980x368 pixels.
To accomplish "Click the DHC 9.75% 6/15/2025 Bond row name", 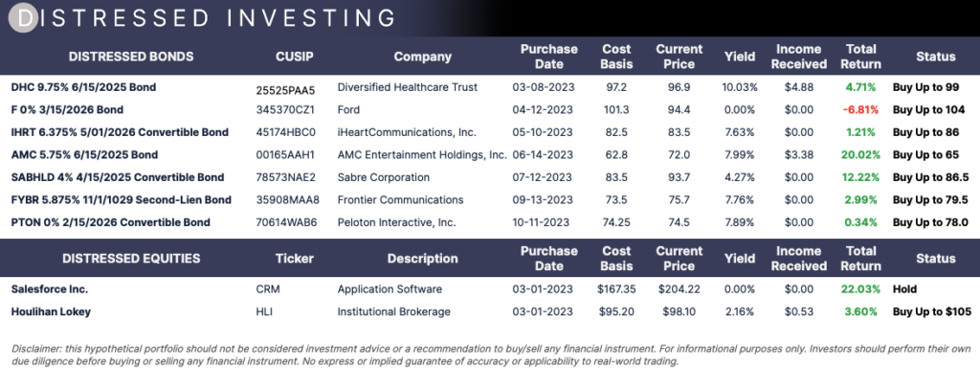I will pos(84,87).
